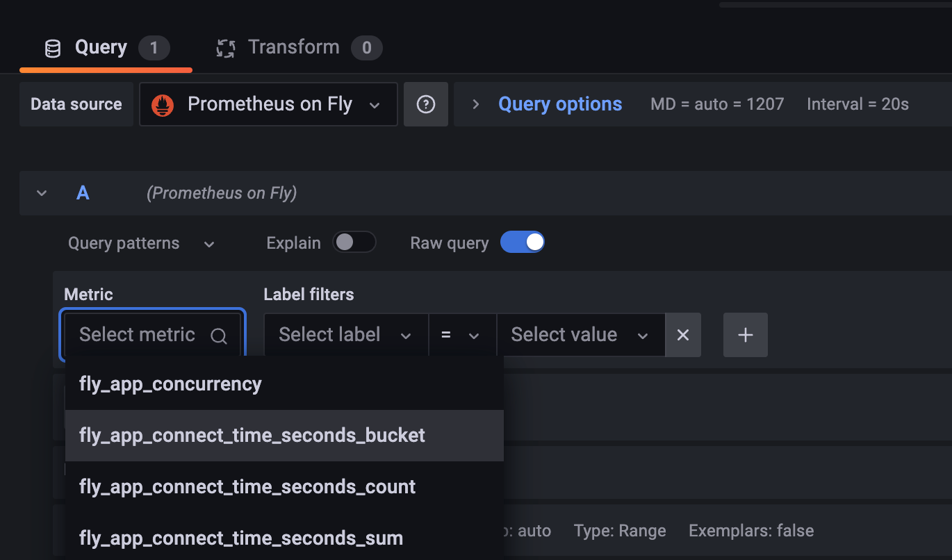
Task: Click the (Prometheus on Fly) query label
Action: click(x=222, y=193)
